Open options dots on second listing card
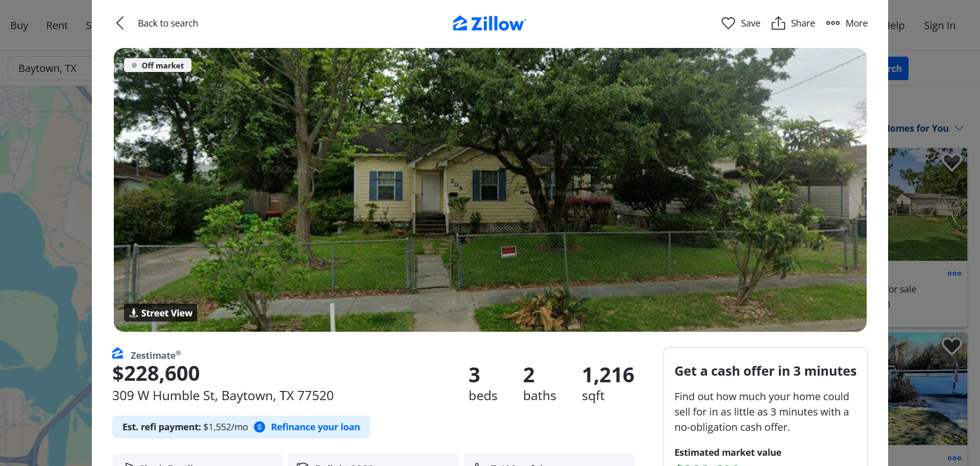Screen dimensions: 980x466 [954, 458]
